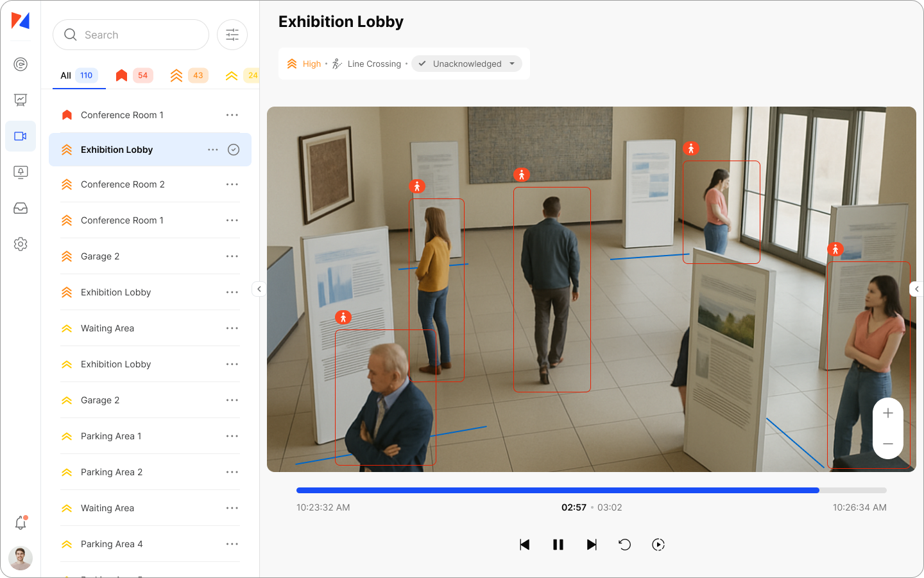
Task: Open the filter settings icon beside search
Action: pos(232,35)
